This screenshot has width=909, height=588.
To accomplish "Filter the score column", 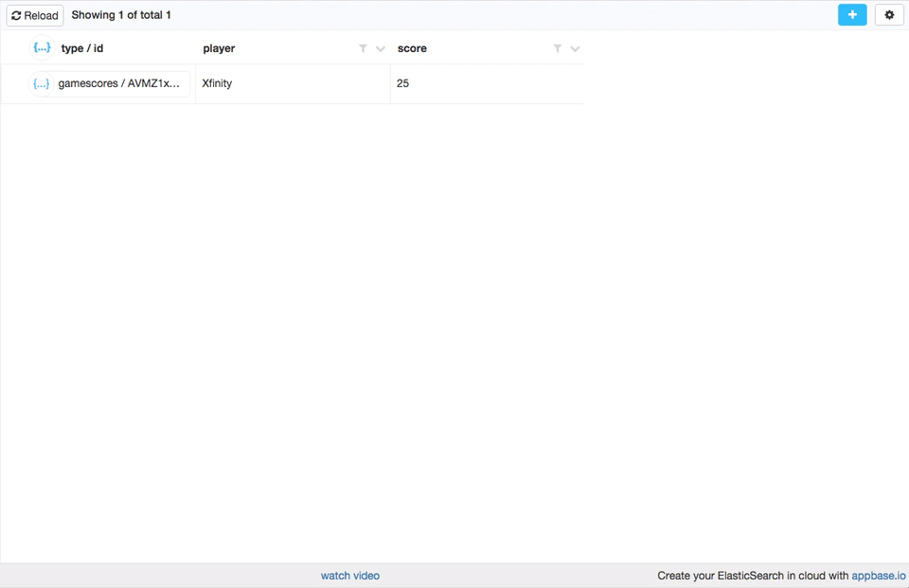I will pyautogui.click(x=557, y=48).
